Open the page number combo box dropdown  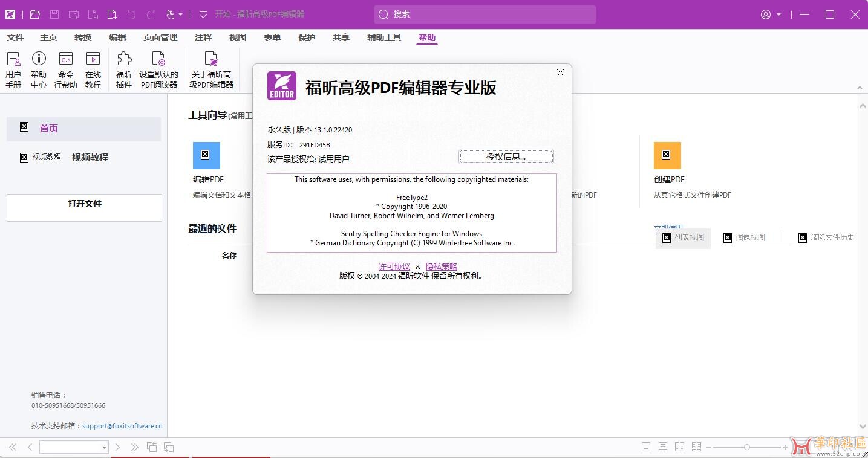[x=104, y=448]
